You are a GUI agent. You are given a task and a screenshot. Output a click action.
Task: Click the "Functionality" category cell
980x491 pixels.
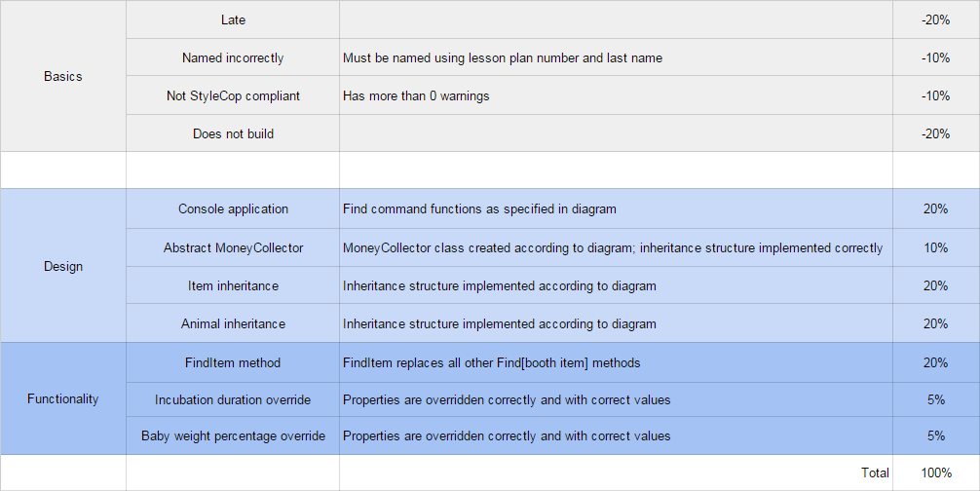point(63,398)
